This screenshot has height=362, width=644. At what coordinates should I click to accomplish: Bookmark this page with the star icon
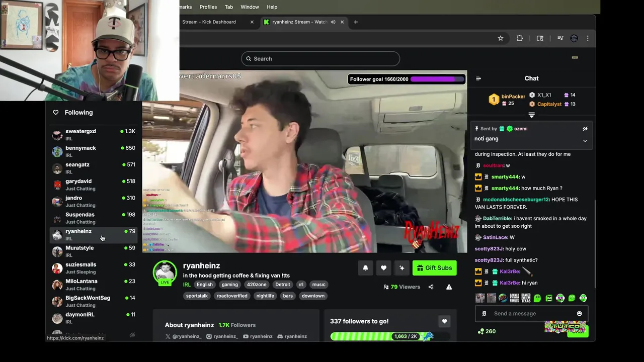click(501, 38)
